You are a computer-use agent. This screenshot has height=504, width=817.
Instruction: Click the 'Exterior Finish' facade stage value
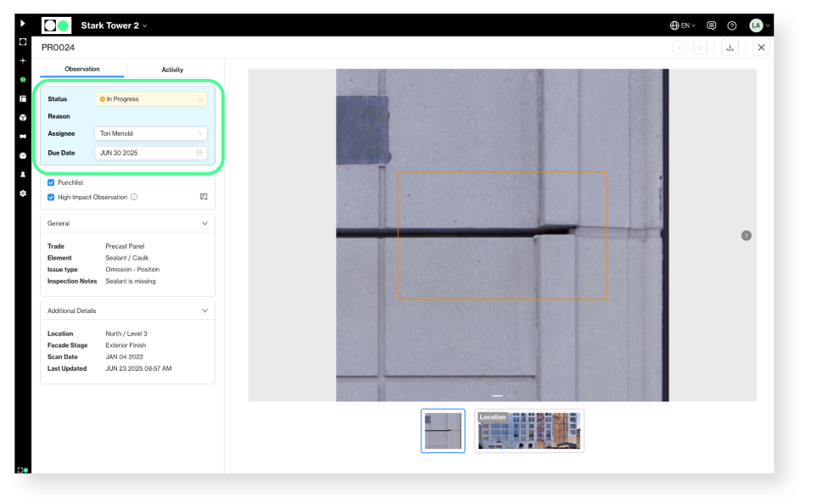[x=126, y=345]
